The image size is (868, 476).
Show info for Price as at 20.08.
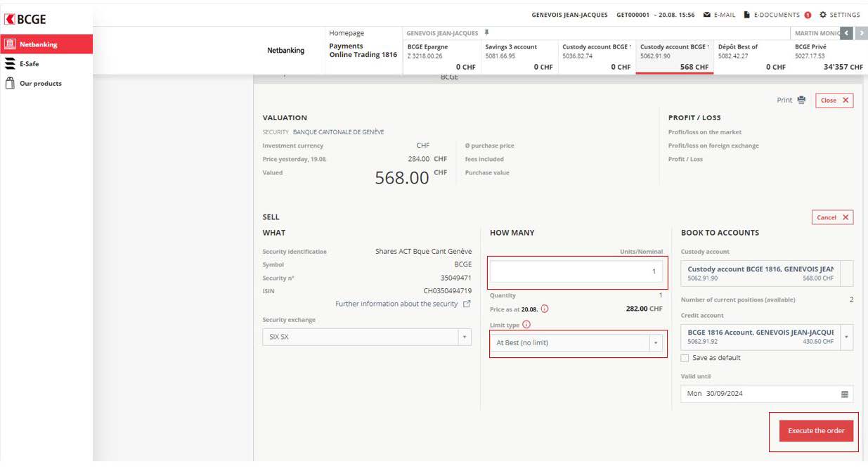click(x=545, y=309)
